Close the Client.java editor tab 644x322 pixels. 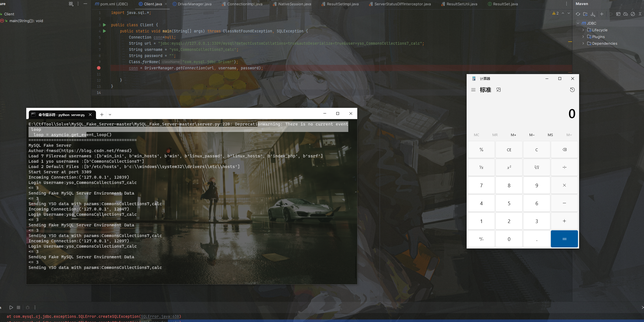tap(166, 4)
